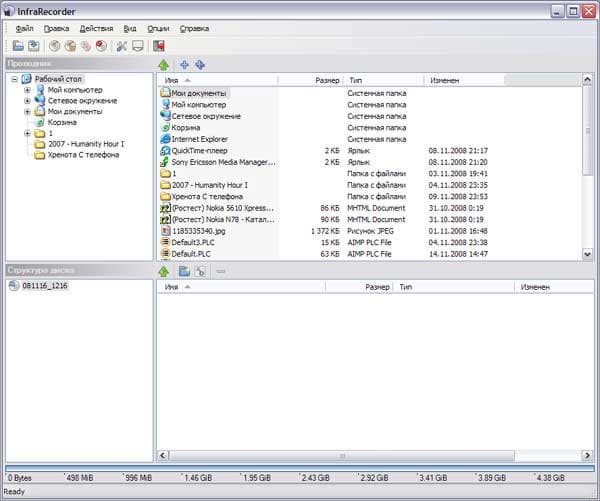This screenshot has width=600, height=501.
Task: Click the Save project toolbar icon
Action: tap(34, 46)
